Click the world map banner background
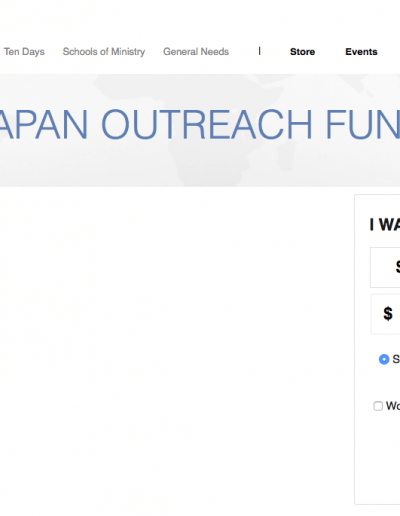This screenshot has width=400, height=516. [x=200, y=163]
